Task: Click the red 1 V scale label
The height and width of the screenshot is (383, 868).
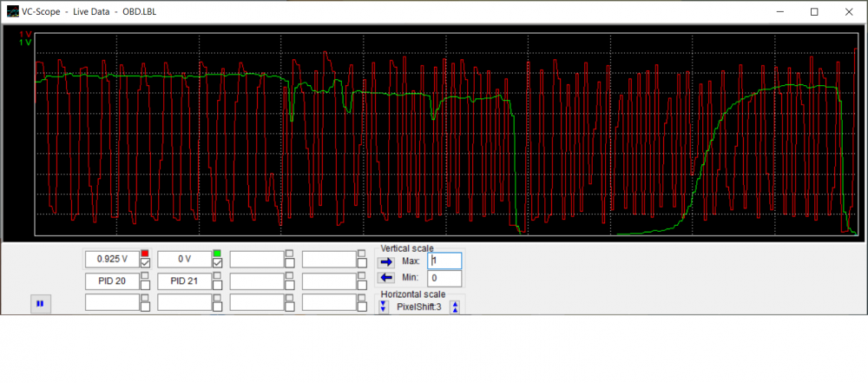Action: click(25, 35)
